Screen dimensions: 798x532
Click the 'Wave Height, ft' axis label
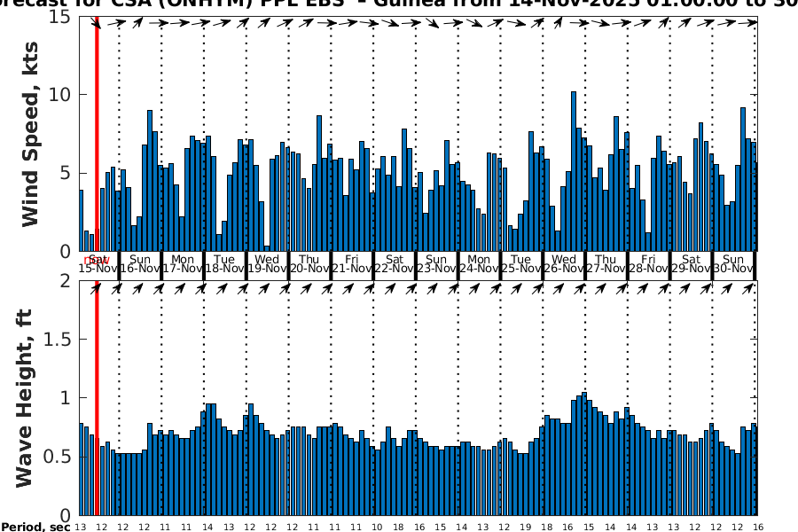click(24, 398)
